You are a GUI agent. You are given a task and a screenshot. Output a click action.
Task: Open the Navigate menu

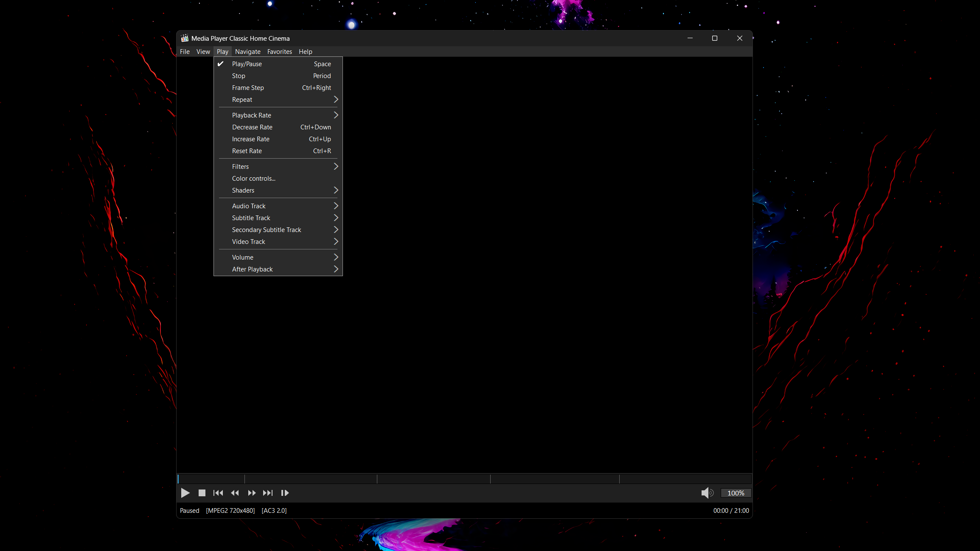[248, 52]
